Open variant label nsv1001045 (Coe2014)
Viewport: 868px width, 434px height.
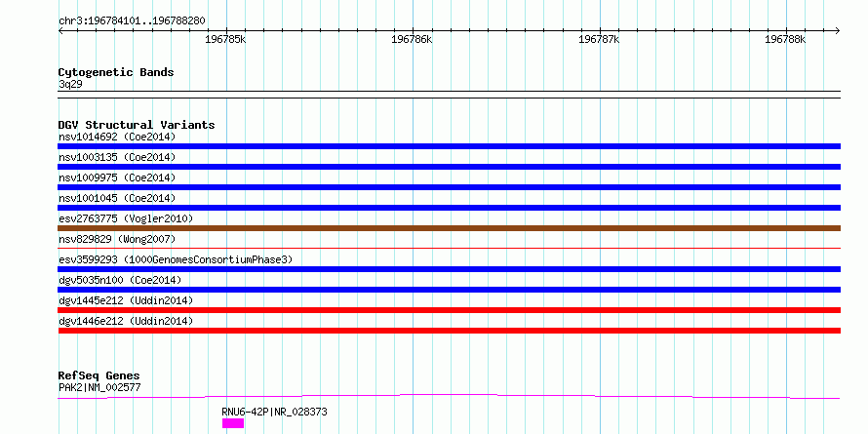pos(117,198)
